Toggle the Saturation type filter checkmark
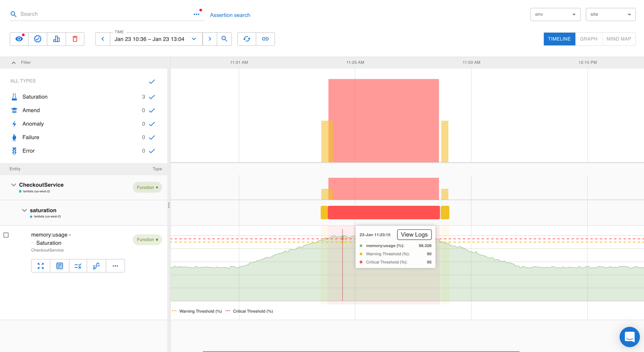Viewport: 644px width, 352px height. tap(152, 97)
